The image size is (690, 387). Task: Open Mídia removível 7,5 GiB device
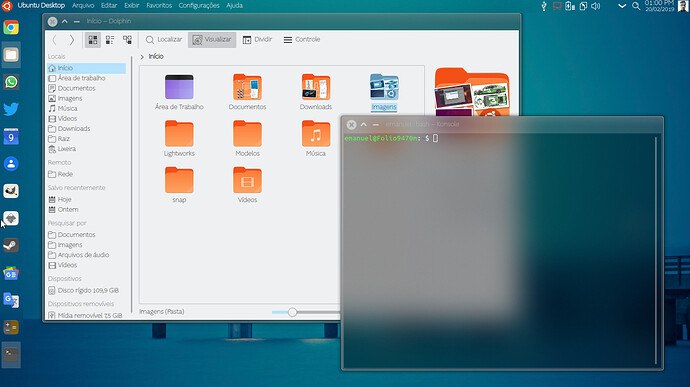tap(86, 315)
